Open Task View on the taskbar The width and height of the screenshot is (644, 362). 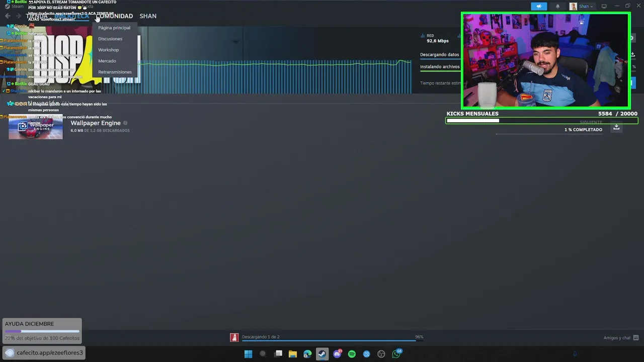pos(278,354)
